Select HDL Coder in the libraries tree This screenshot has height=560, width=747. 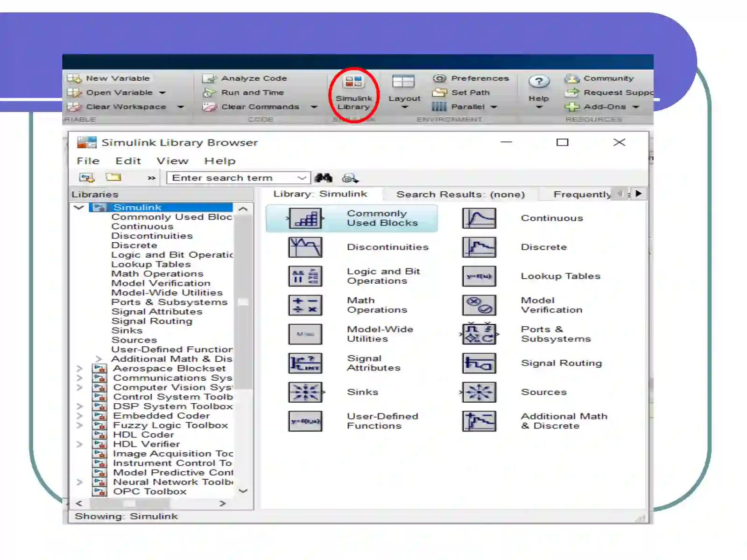pos(143,435)
